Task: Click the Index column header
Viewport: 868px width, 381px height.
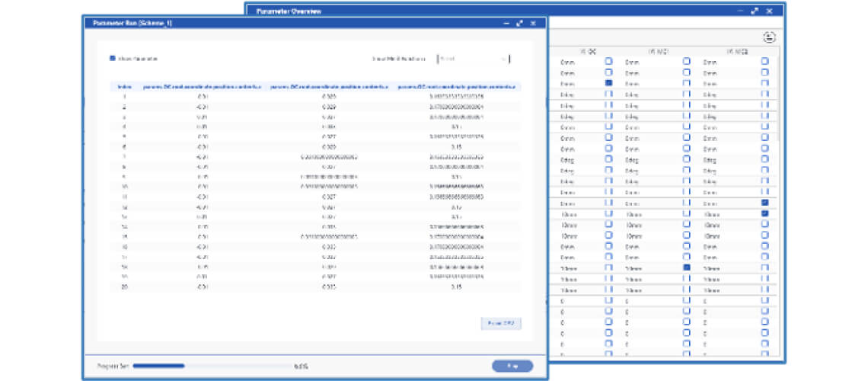Action: tap(125, 87)
